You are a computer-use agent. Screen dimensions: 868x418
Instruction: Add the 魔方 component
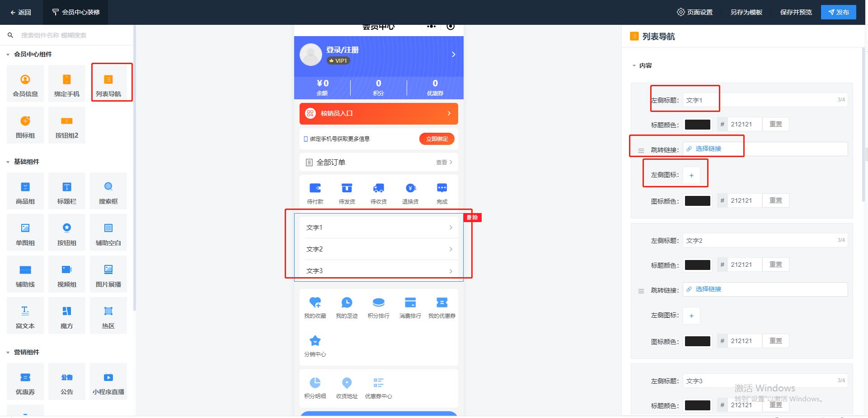coord(67,316)
